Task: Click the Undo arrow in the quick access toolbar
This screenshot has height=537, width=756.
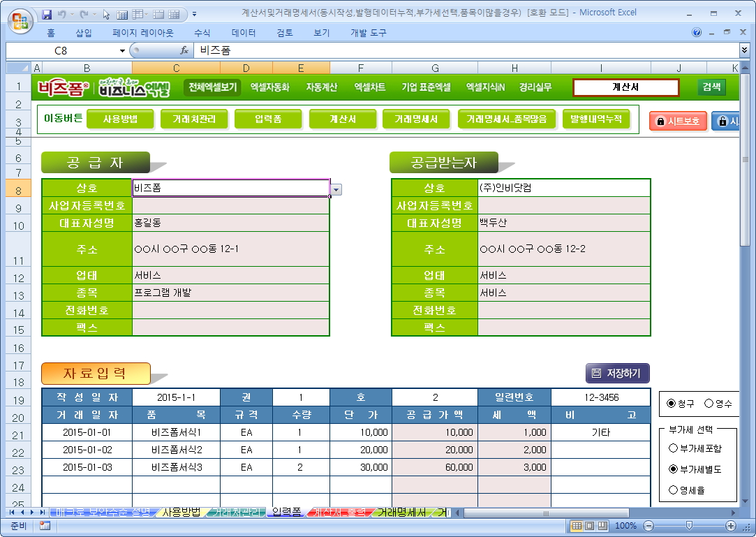Action: (62, 14)
